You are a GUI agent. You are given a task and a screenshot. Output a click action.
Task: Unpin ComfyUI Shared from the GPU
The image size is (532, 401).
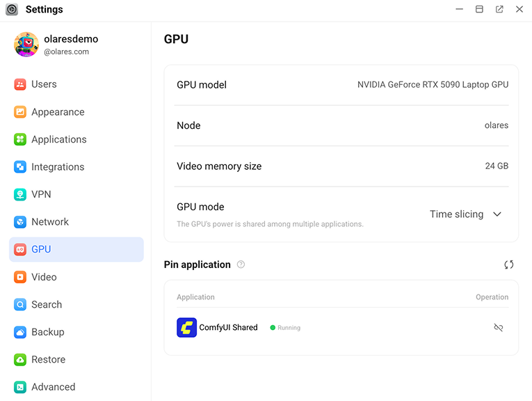tap(498, 327)
